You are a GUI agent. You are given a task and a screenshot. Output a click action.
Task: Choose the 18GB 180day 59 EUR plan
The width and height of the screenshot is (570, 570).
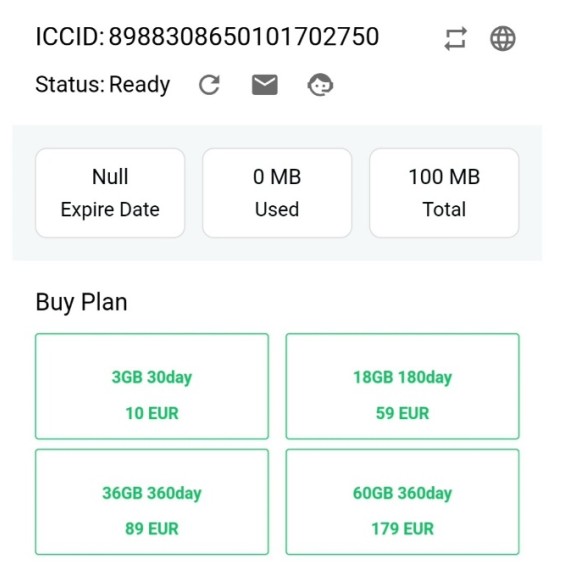[402, 386]
